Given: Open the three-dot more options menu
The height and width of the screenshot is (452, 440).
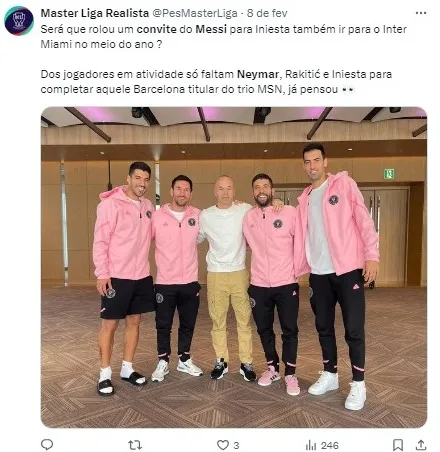Looking at the screenshot, I should (x=421, y=13).
